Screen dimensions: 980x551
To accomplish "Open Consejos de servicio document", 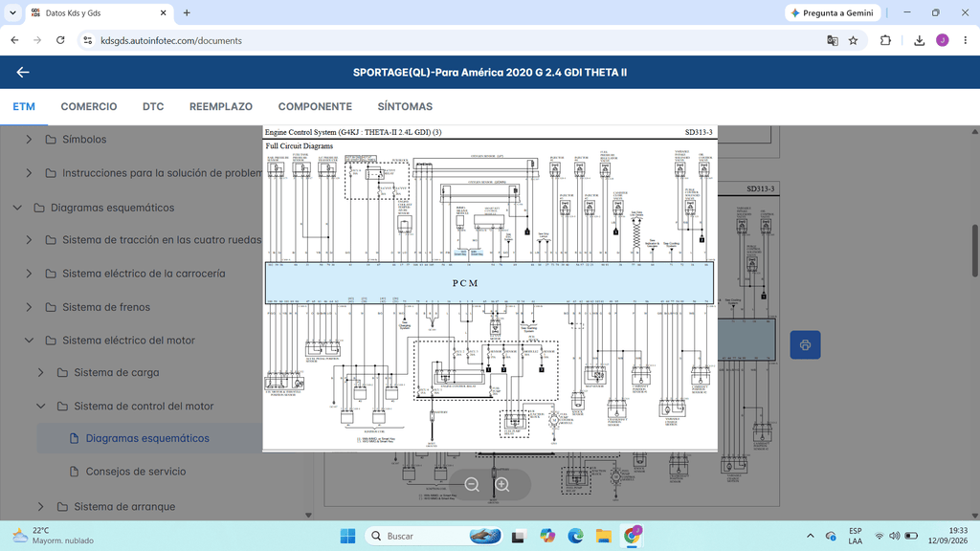I will 136,472.
